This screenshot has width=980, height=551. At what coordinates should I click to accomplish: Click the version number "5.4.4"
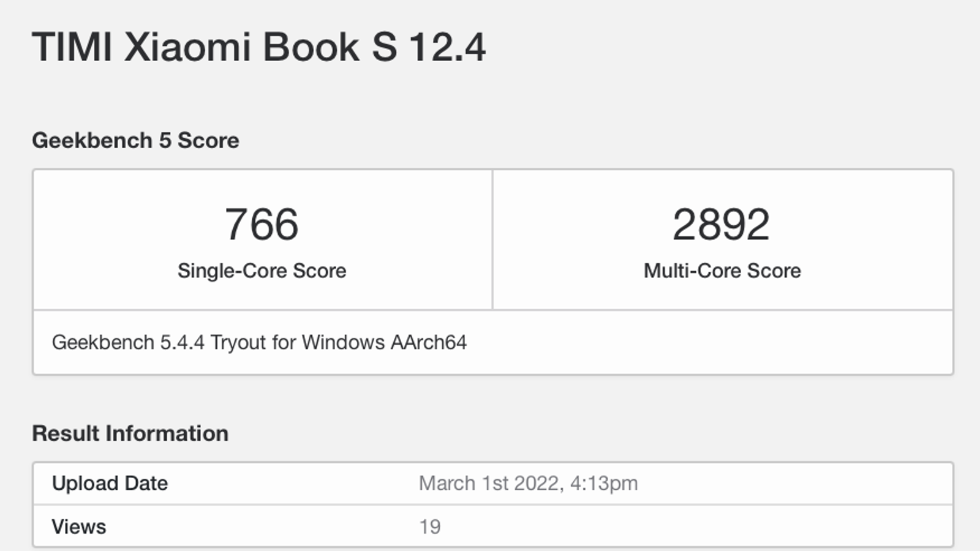183,342
